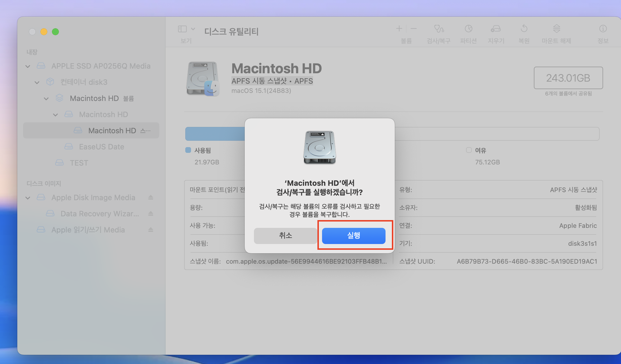Click the 21.97GB used space value
Screen dimensions: 621x364
[x=207, y=162]
